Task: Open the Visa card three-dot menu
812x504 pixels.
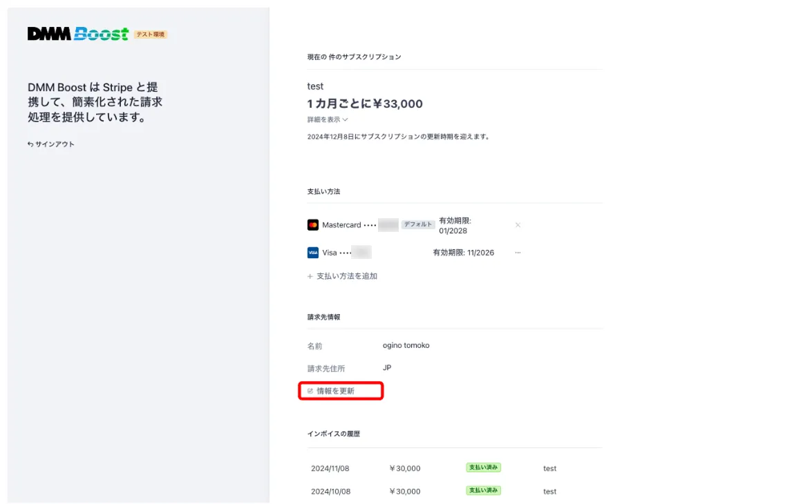Action: [x=518, y=253]
